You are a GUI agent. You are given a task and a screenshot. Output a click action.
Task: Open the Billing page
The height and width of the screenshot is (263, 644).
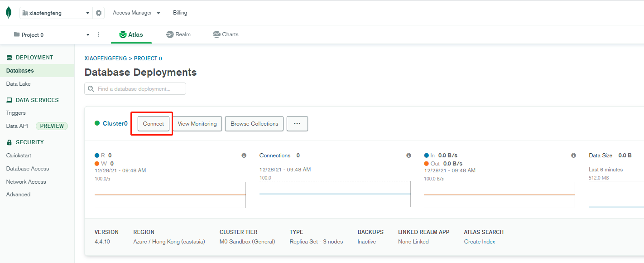[180, 13]
